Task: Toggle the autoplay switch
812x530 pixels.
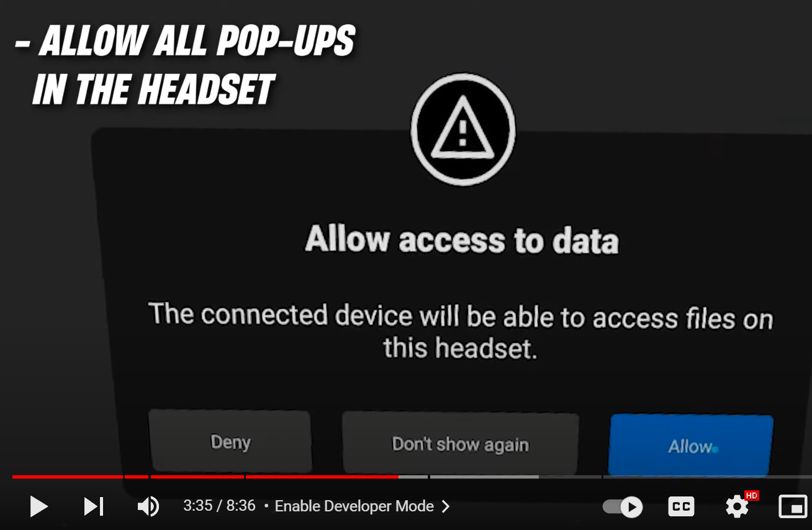Action: pos(623,507)
